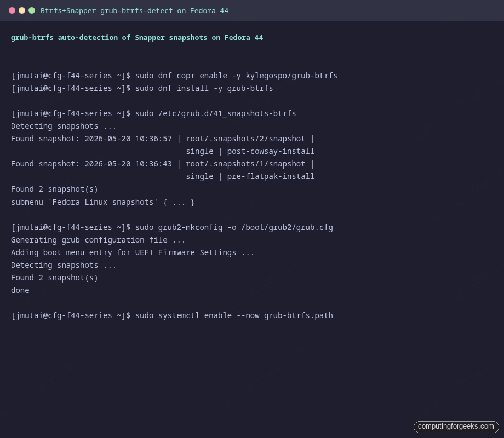Click the 'Found snapshot: 2026-05-20 10:36:57' line

(162, 139)
